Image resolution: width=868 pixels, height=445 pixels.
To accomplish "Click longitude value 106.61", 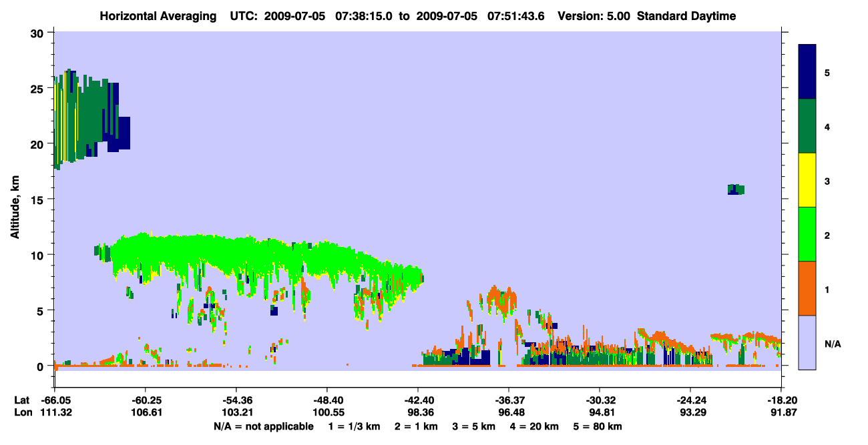I will coord(145,412).
